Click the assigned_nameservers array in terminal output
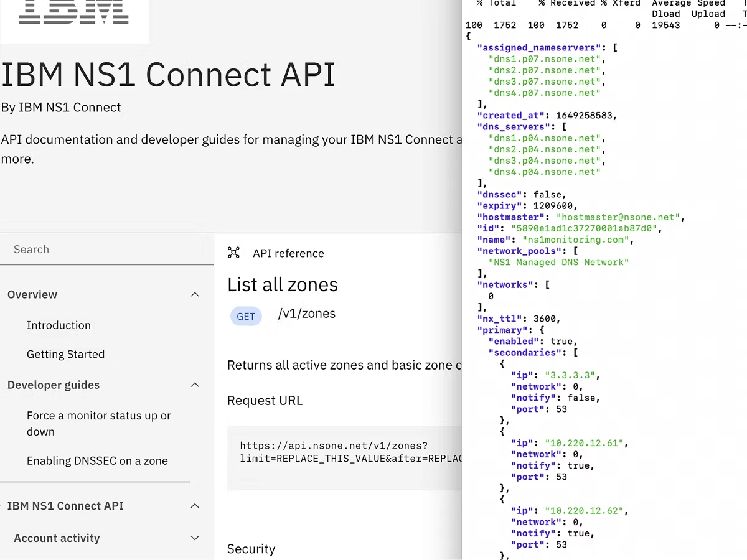 click(539, 47)
